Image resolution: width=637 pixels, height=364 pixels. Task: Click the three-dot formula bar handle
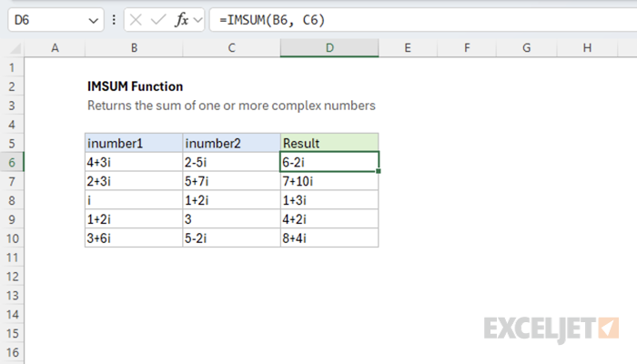point(114,19)
